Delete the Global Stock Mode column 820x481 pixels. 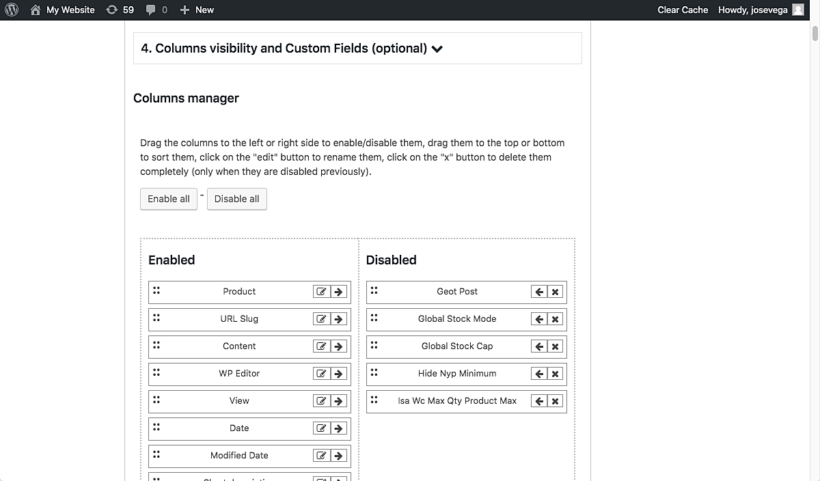(555, 319)
